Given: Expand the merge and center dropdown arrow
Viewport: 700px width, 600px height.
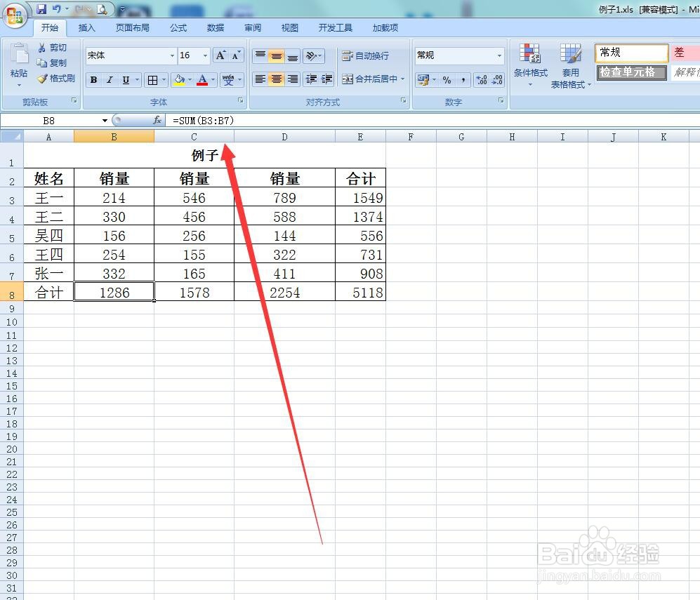Looking at the screenshot, I should tap(403, 79).
